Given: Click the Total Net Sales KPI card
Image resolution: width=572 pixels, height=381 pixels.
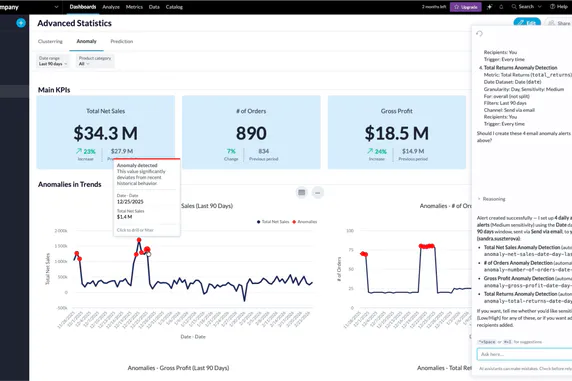Looking at the screenshot, I should tap(106, 132).
